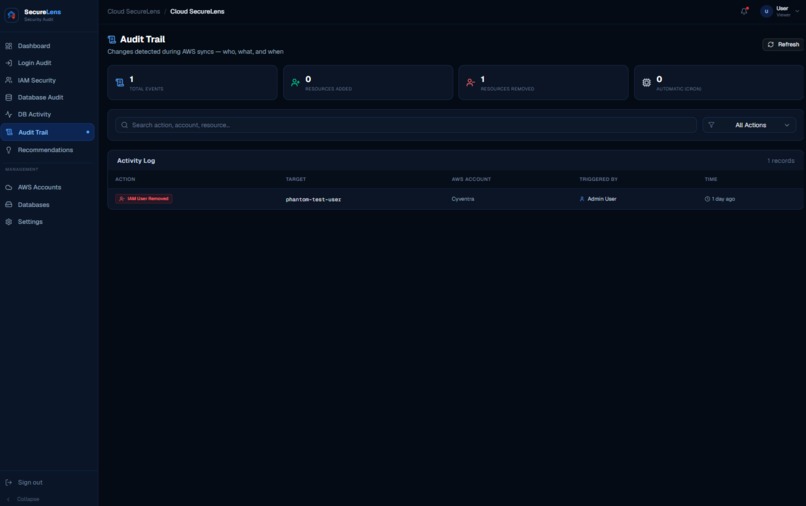Image resolution: width=806 pixels, height=506 pixels.
Task: Click the Cyventra account cell
Action: pyautogui.click(x=463, y=199)
